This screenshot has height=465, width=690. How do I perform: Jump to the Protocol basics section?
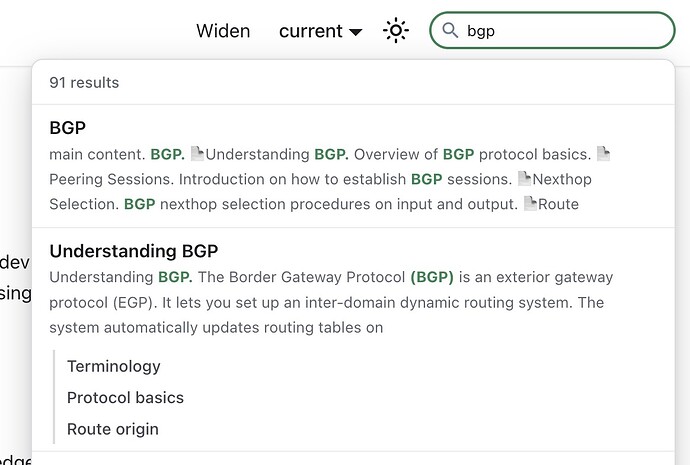pos(125,397)
